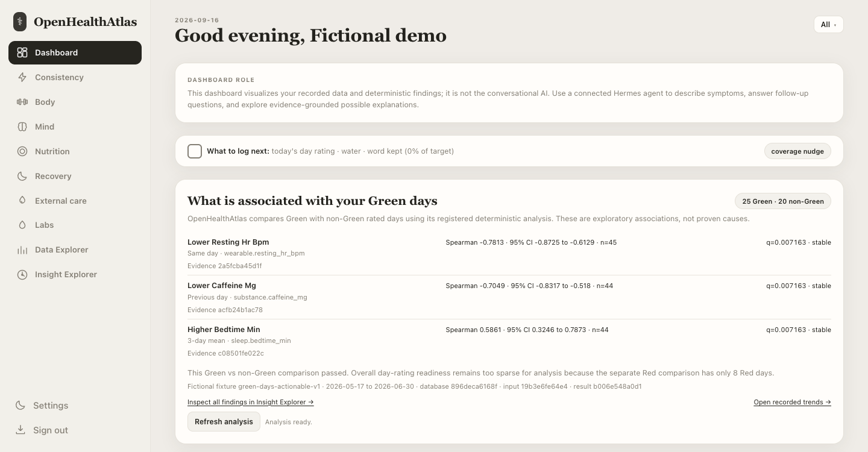Click Spearman -0.7813 statistic text
The width and height of the screenshot is (868, 452).
(531, 242)
